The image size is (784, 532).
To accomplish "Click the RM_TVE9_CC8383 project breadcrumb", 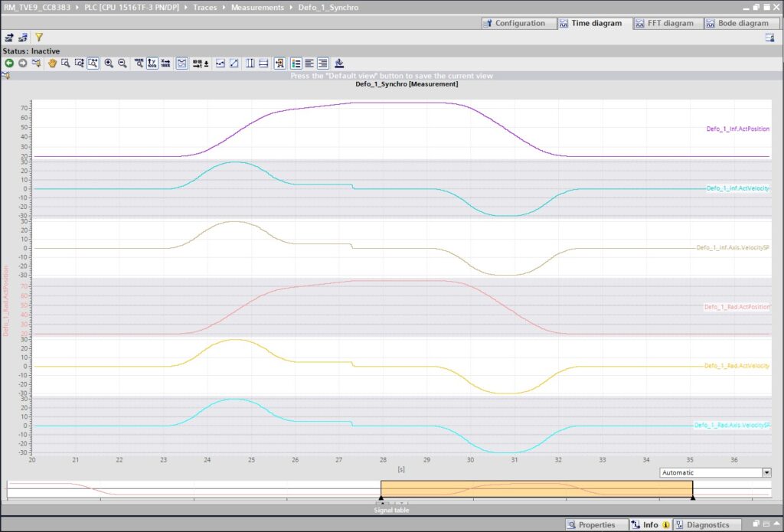I will [37, 8].
